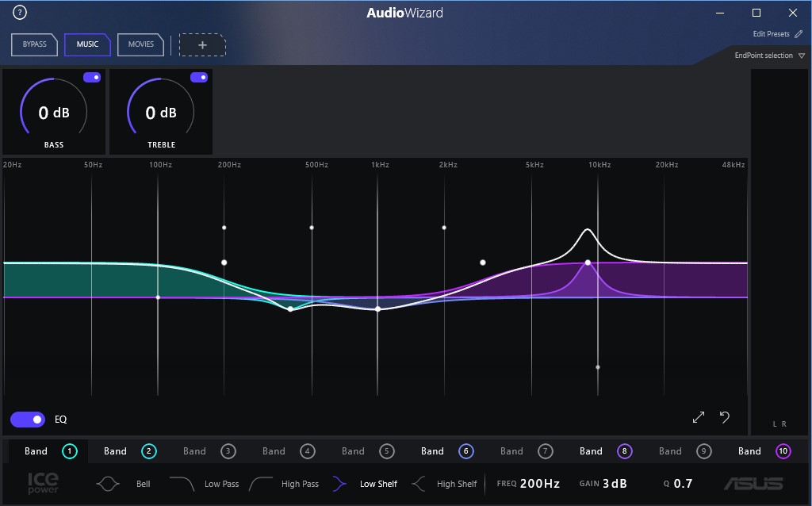Click the Band 10 circle number icon

pos(783,451)
